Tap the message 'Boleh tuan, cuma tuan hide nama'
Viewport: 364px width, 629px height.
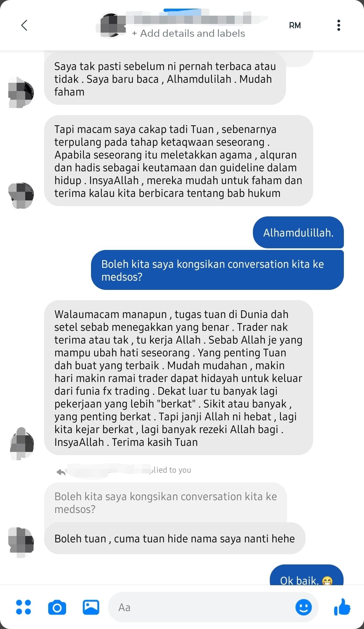(x=175, y=539)
